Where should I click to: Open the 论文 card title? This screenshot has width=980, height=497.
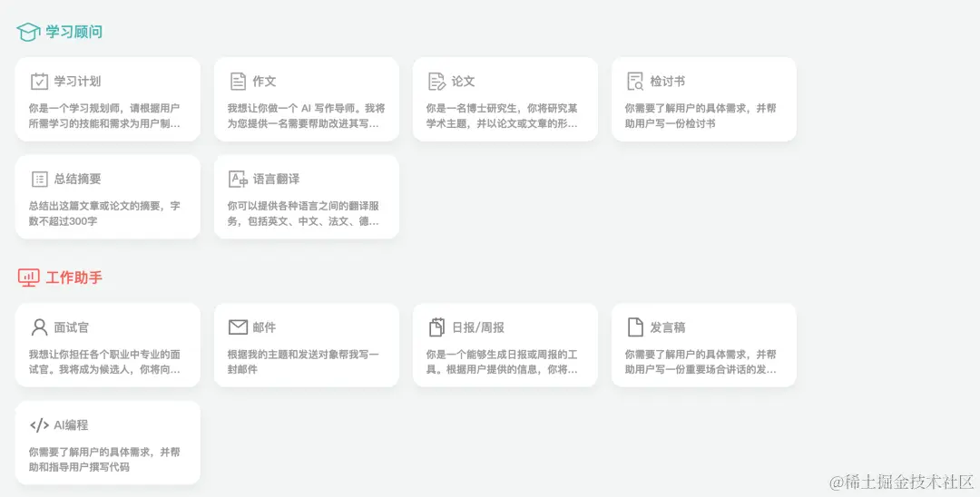(463, 81)
